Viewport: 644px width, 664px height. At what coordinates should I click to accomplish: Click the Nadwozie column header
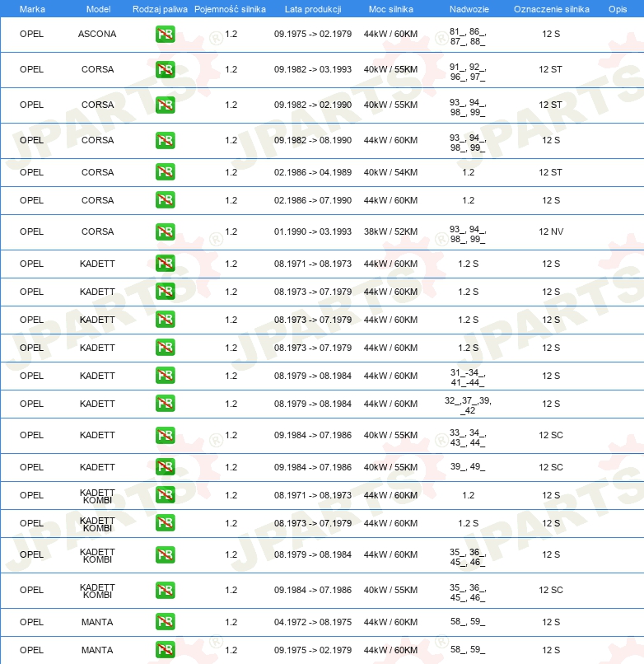[x=469, y=9]
